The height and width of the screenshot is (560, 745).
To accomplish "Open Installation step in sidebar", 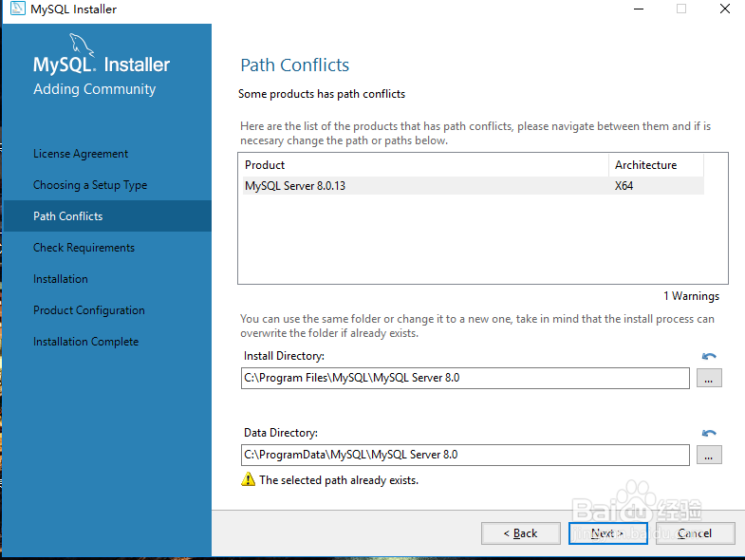I will (x=61, y=279).
